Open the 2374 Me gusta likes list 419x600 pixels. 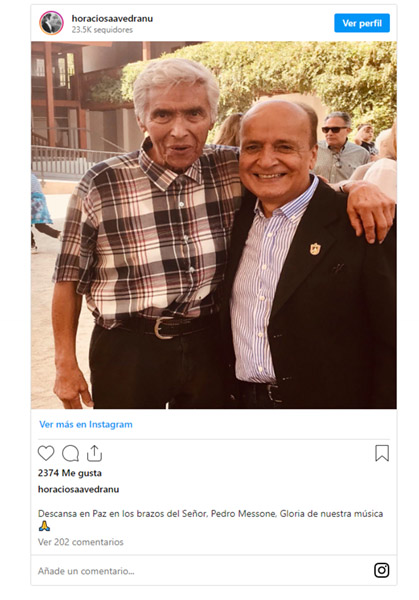click(x=70, y=473)
